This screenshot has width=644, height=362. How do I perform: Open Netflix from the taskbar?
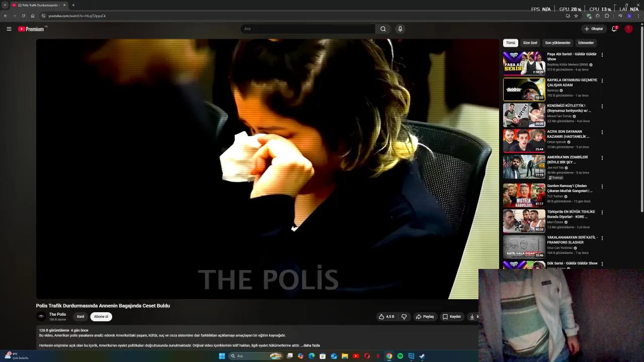coord(378,356)
